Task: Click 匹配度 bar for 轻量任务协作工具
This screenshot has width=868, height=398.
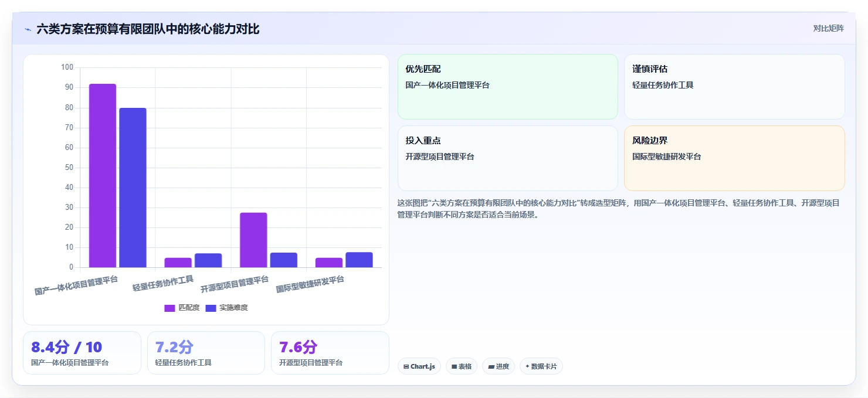Action: [178, 263]
